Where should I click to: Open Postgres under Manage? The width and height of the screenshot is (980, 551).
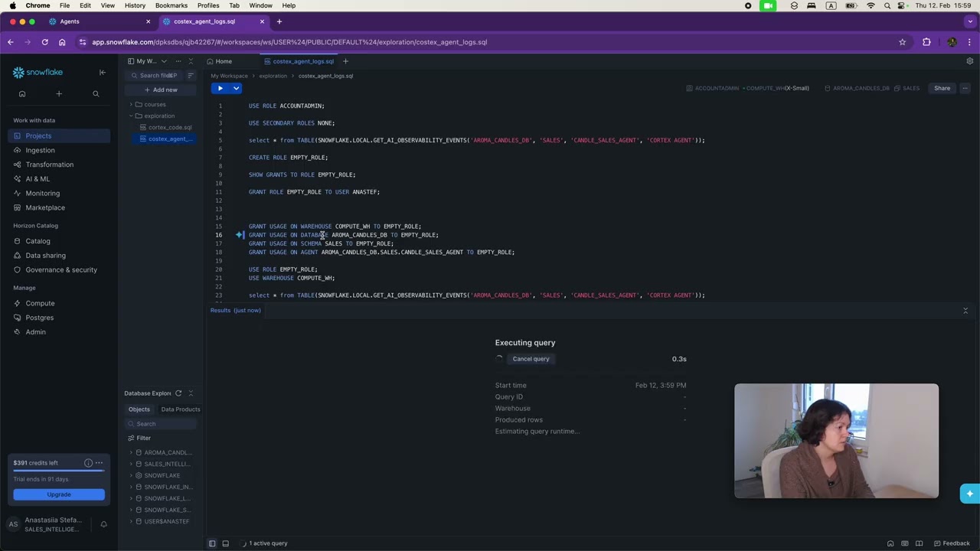59,318
